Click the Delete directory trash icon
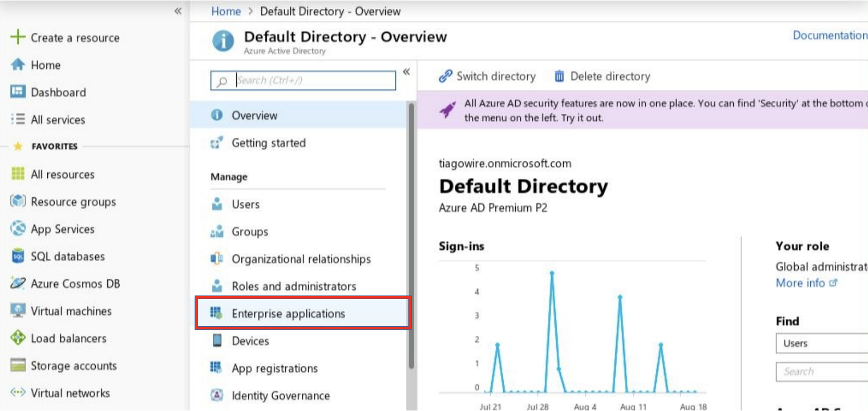 pyautogui.click(x=559, y=76)
